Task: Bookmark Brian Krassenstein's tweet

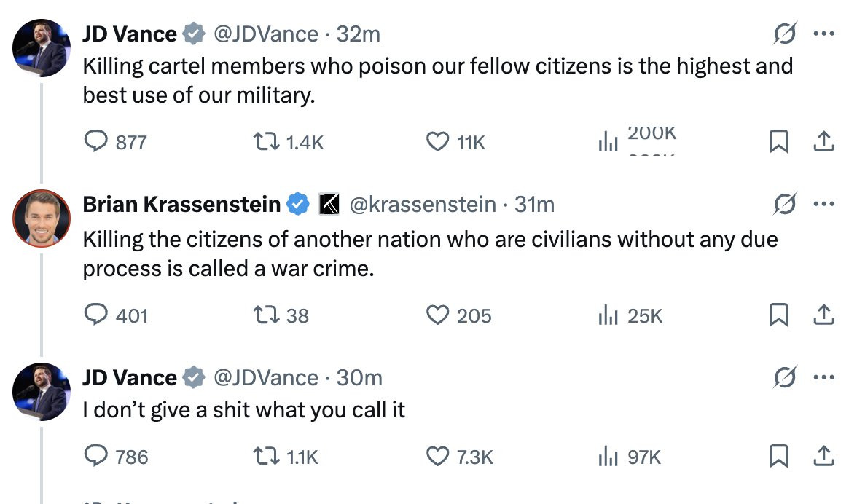Action: click(778, 315)
